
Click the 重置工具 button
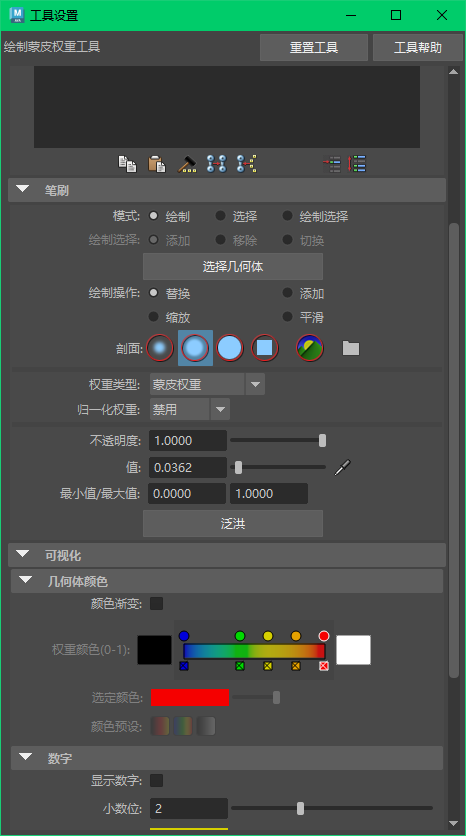coord(314,47)
